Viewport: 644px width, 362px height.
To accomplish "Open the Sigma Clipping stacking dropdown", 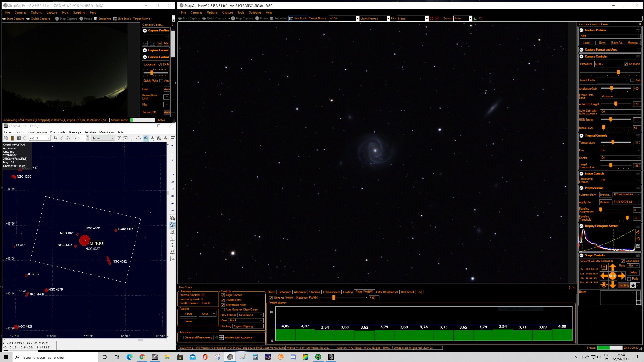I will (248, 326).
